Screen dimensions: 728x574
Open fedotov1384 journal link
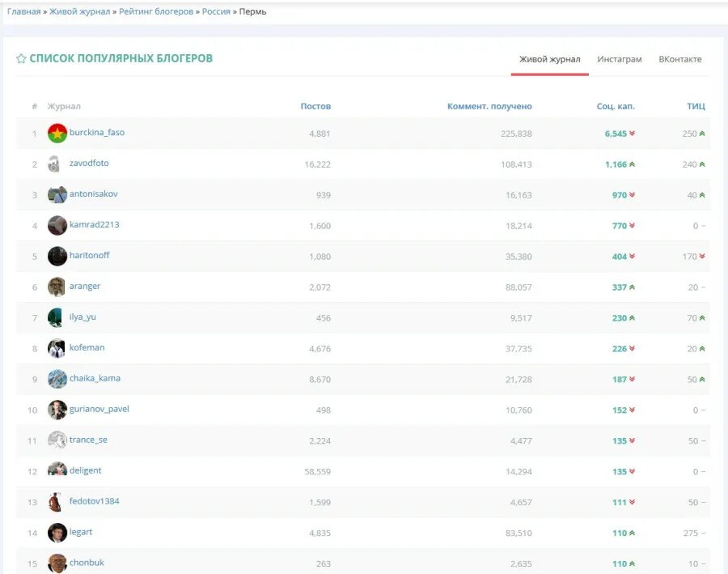[95, 501]
